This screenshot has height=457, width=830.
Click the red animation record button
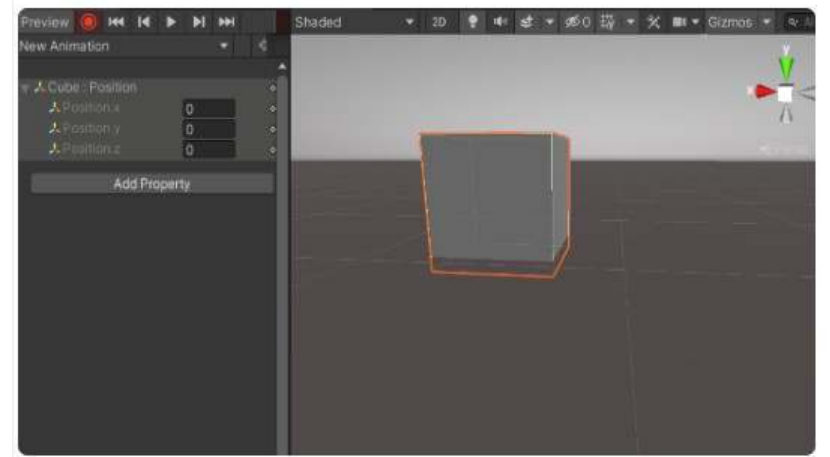(89, 21)
